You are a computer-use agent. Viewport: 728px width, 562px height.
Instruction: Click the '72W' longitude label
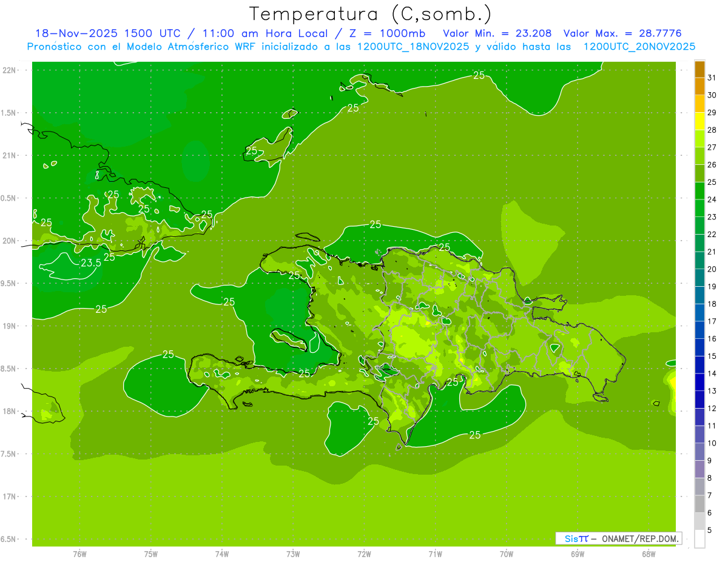[x=364, y=554]
